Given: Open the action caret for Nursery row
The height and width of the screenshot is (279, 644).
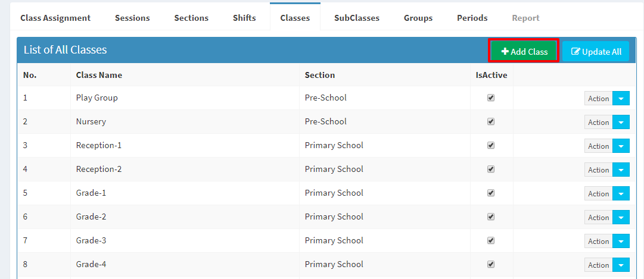Looking at the screenshot, I should click(621, 123).
